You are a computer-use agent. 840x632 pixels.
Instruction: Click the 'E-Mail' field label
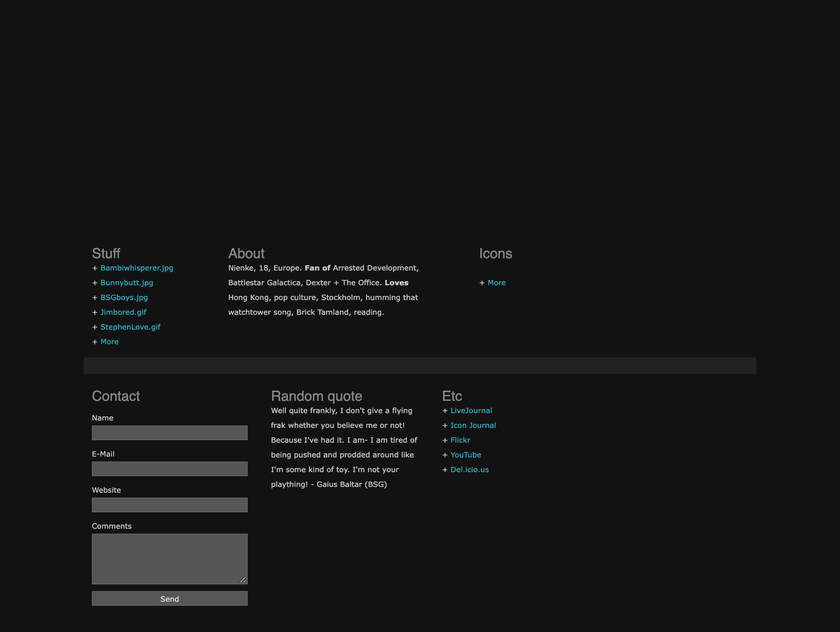tap(103, 454)
